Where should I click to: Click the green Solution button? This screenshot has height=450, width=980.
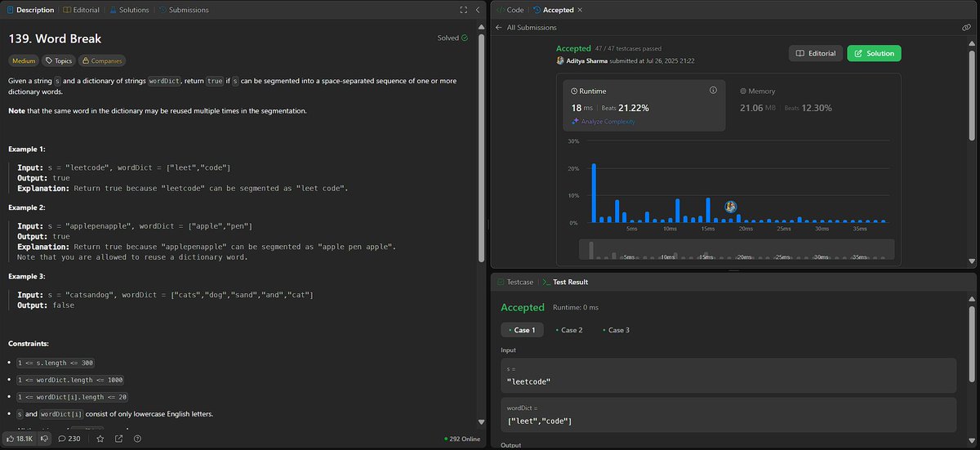[x=874, y=53]
